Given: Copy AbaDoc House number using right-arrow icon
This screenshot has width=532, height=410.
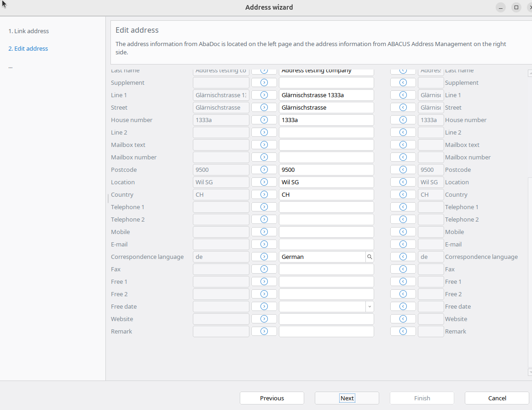Looking at the screenshot, I should (264, 120).
